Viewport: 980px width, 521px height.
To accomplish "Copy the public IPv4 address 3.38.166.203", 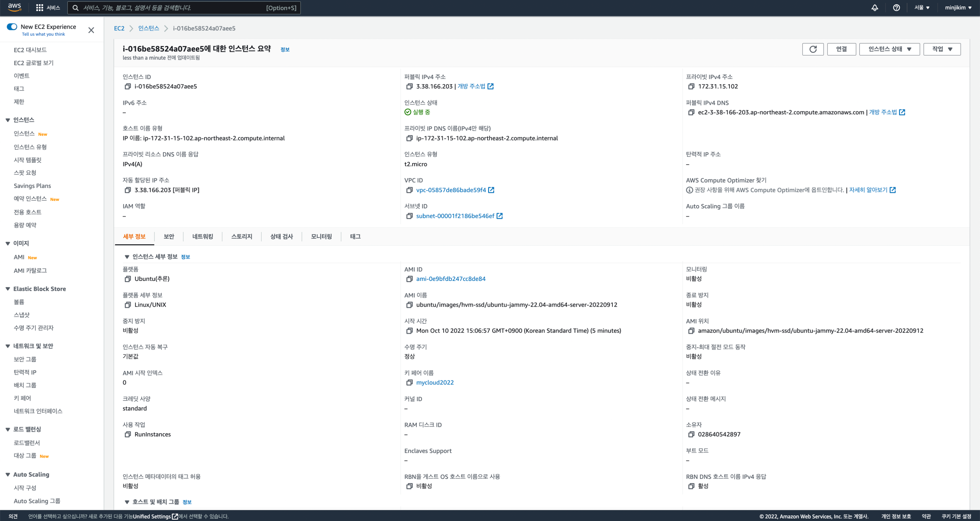I will tap(409, 86).
